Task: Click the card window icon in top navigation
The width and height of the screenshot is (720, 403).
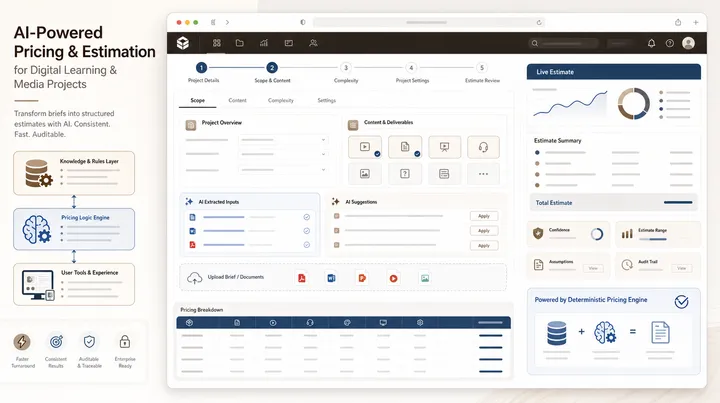Action: 288,43
